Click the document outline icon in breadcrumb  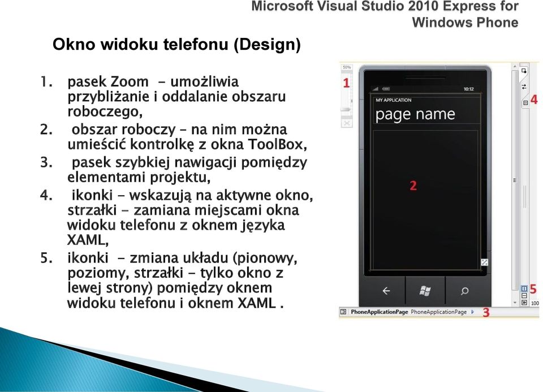pos(343,312)
